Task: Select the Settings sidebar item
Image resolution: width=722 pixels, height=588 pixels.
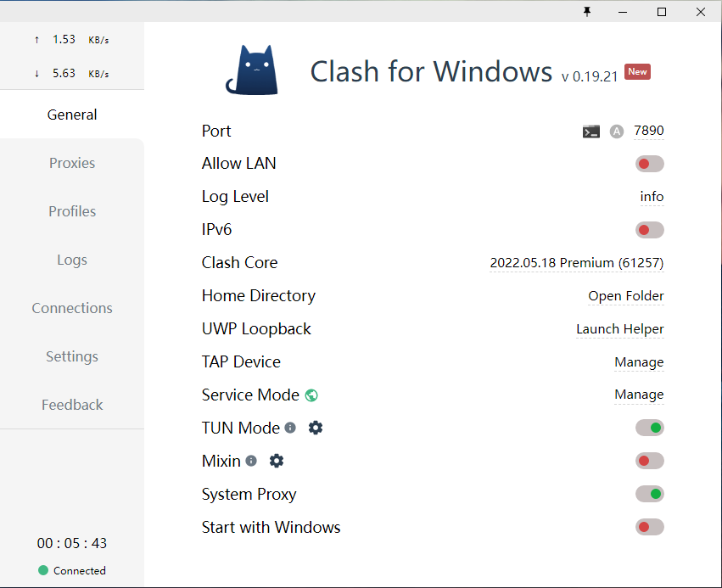Action: [x=71, y=356]
